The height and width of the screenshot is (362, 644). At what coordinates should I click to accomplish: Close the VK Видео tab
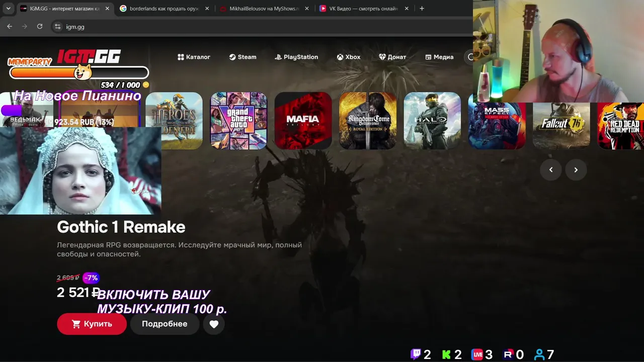(407, 9)
